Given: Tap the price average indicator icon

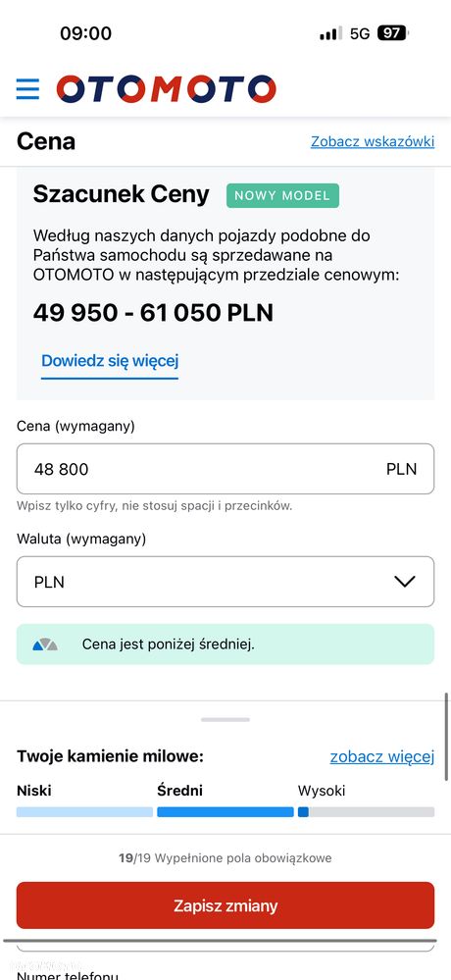Looking at the screenshot, I should point(45,645).
